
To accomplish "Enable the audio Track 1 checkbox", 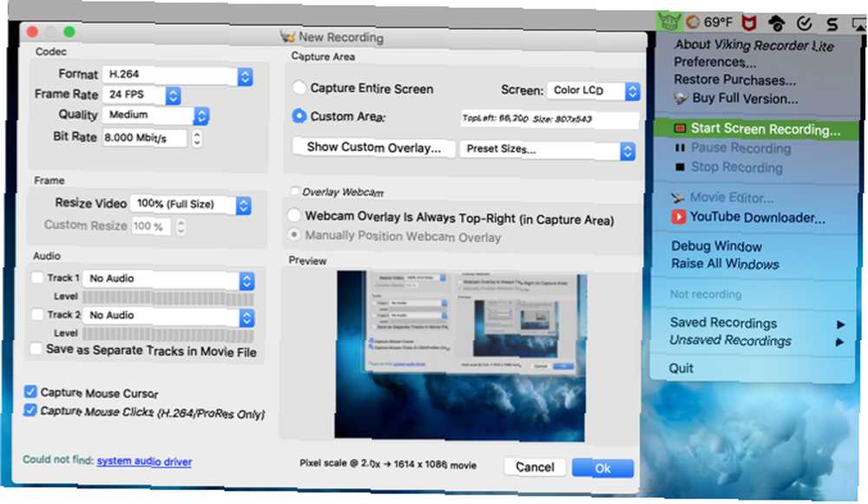I will tap(37, 278).
